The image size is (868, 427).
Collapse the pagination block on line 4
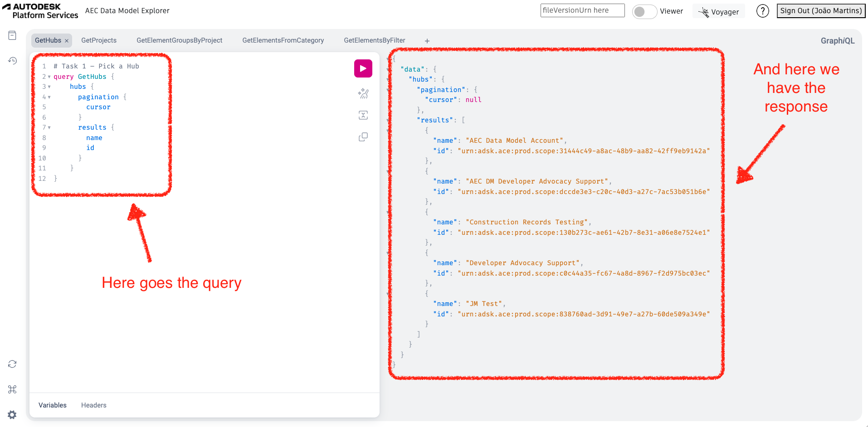pos(49,97)
